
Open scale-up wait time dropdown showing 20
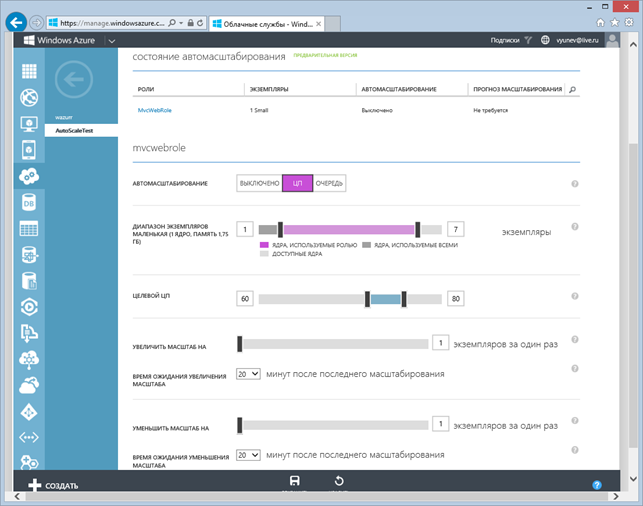click(248, 374)
